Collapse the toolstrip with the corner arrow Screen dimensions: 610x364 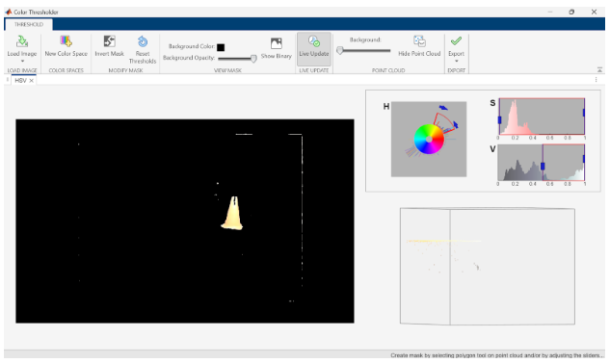pyautogui.click(x=599, y=70)
